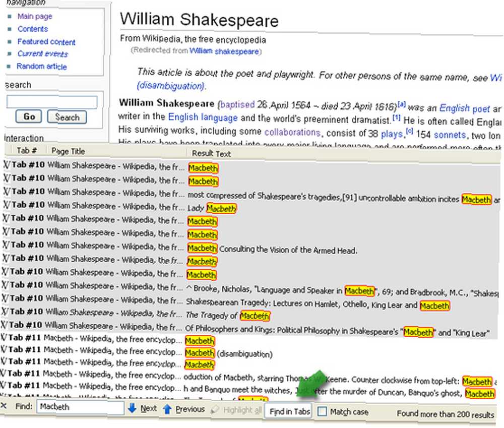Click the Highlight all marker icon

coord(215,410)
